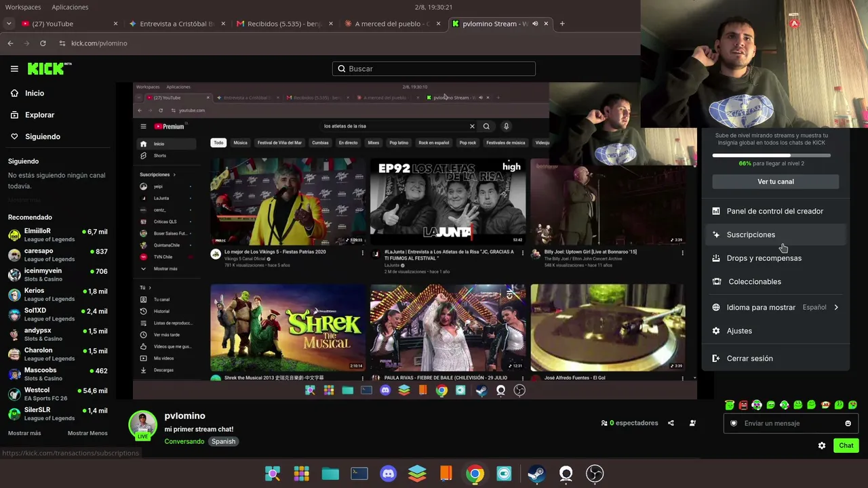Open Aplicaciones in the top panel
This screenshot has width=868, height=488.
coord(70,7)
